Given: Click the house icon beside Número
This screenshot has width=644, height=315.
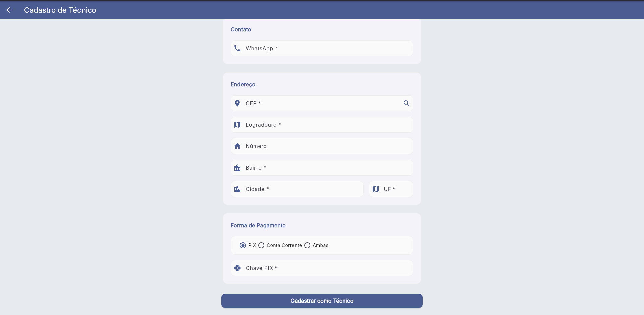Looking at the screenshot, I should 237,146.
